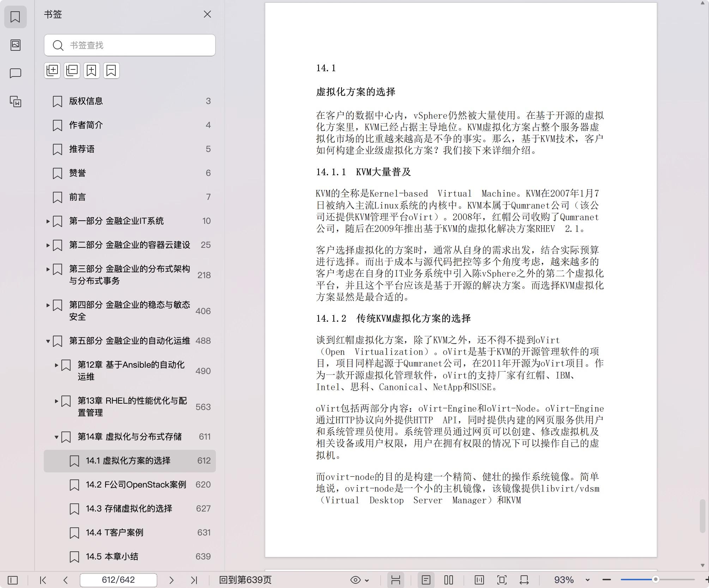Select bookmark 14.1 虚拟化方案的选择

coord(130,461)
